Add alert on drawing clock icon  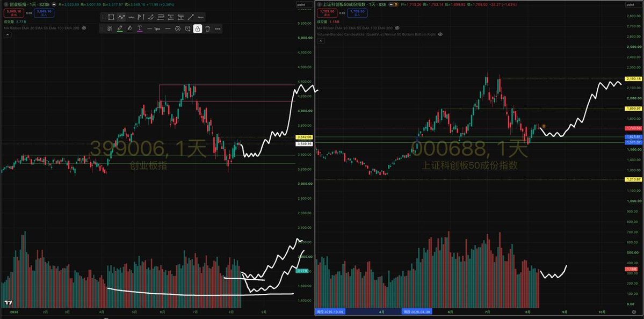[x=187, y=29]
